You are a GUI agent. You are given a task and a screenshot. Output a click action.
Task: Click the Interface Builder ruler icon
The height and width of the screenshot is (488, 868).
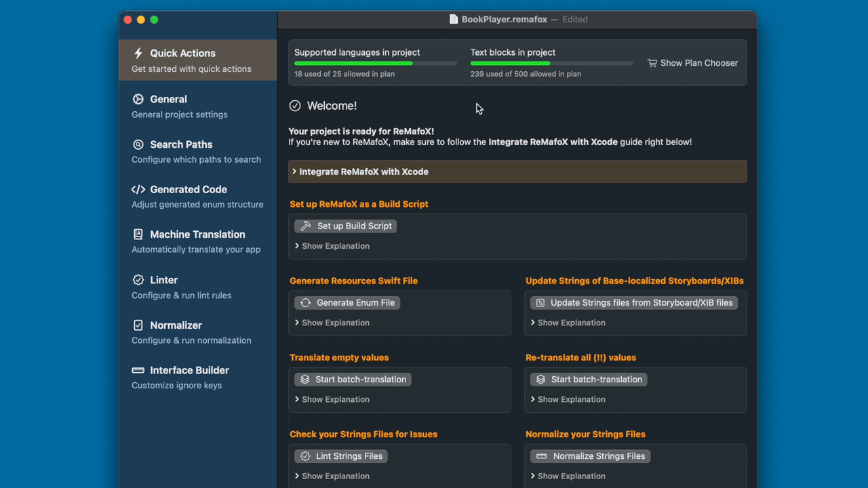(138, 370)
